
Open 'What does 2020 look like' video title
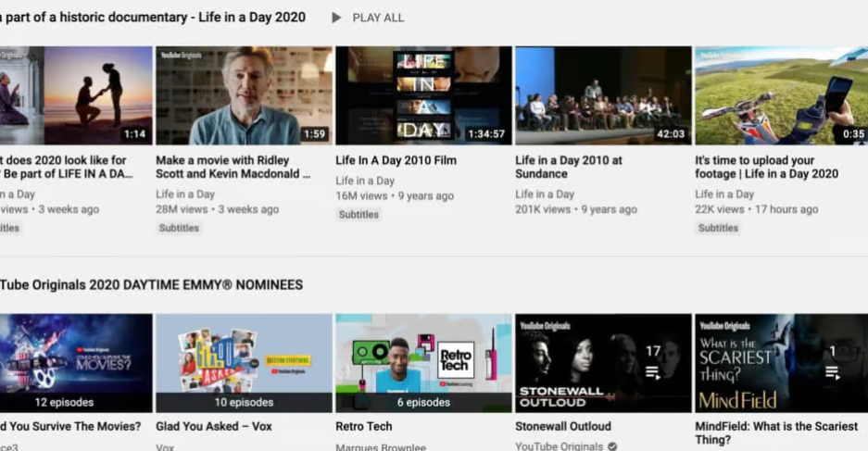pos(67,167)
